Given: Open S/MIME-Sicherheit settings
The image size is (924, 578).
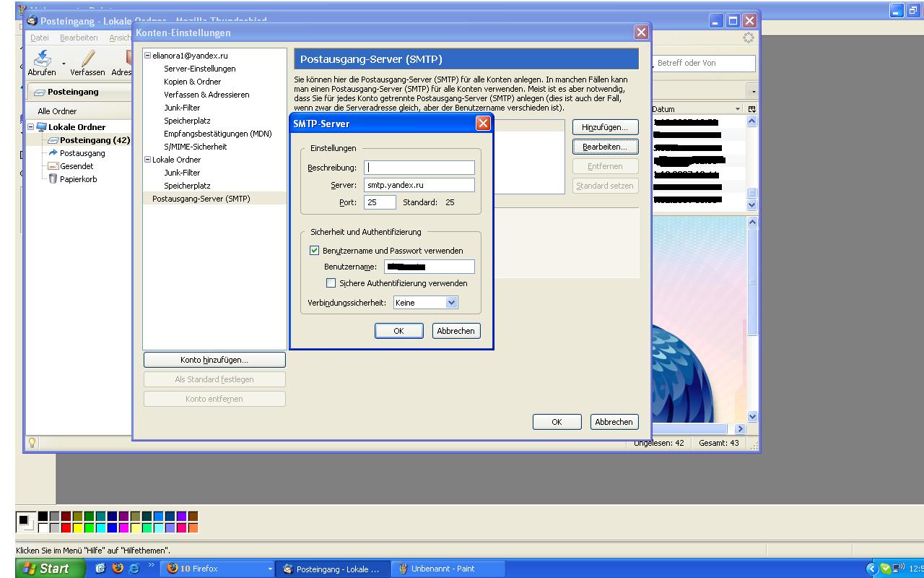Looking at the screenshot, I should [195, 147].
